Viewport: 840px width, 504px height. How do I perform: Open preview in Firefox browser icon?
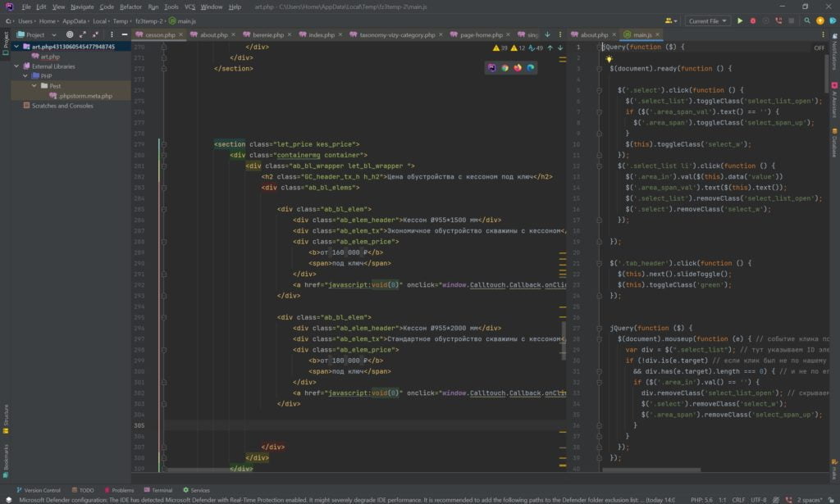pyautogui.click(x=518, y=68)
